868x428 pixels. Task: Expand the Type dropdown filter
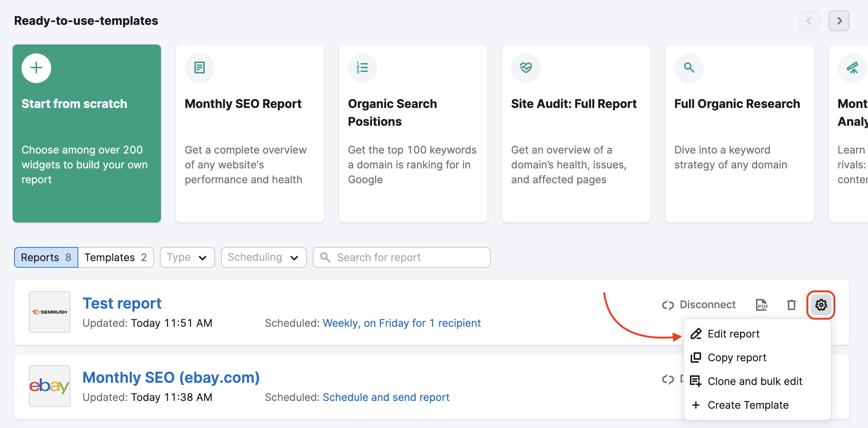point(187,256)
